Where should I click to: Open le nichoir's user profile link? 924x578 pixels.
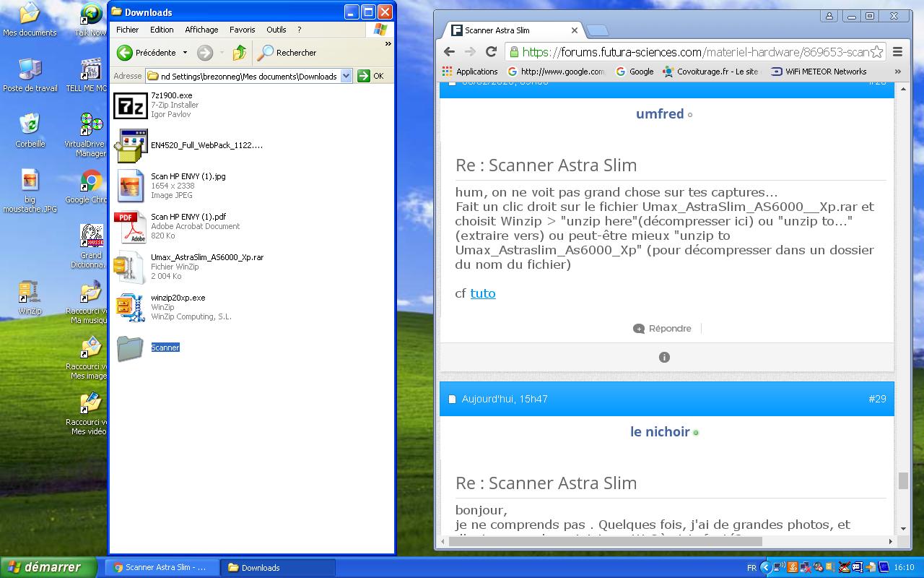click(660, 431)
